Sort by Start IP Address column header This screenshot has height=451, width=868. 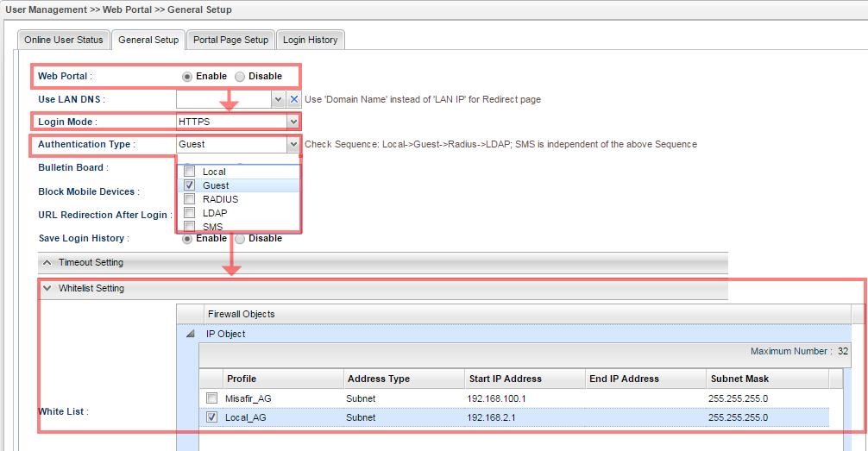[x=505, y=379]
